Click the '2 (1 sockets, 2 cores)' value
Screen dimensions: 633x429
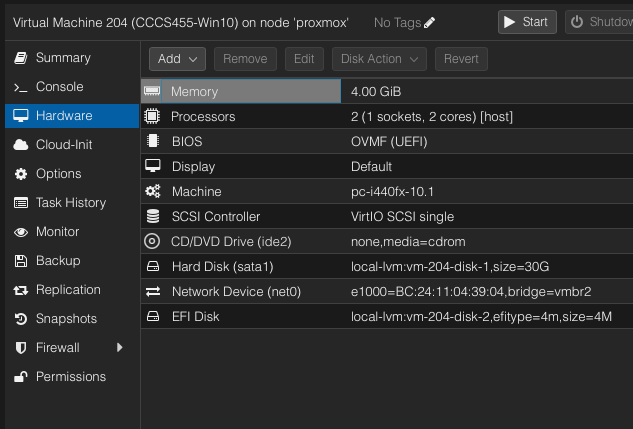tap(432, 117)
